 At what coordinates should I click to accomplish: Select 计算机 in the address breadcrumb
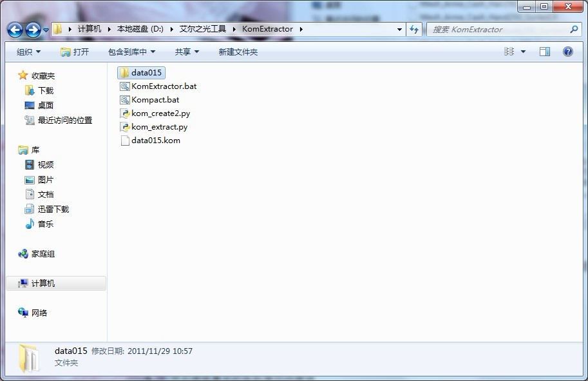[x=90, y=29]
